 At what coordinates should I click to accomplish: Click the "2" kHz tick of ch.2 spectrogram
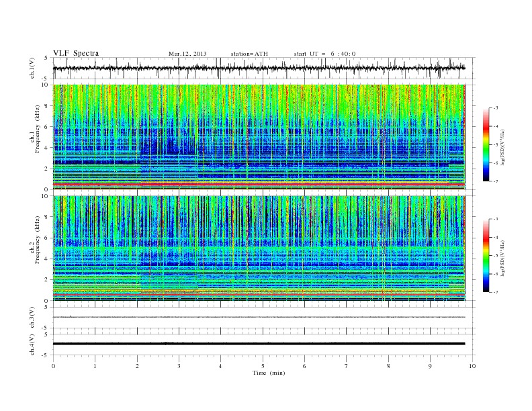46,280
